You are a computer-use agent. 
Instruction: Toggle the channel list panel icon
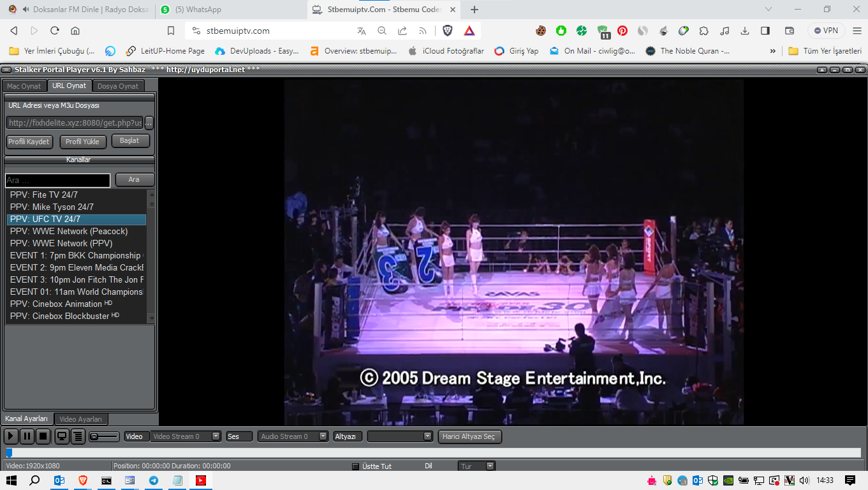[78, 436]
